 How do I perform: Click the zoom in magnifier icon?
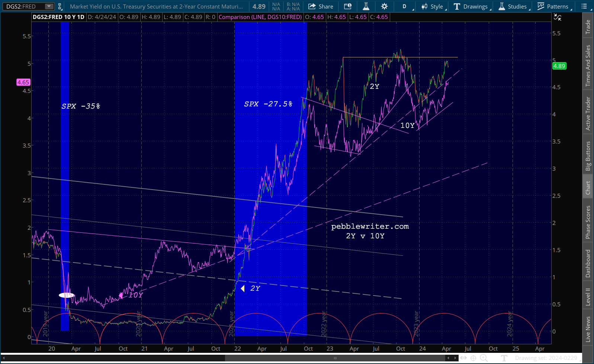(484, 358)
